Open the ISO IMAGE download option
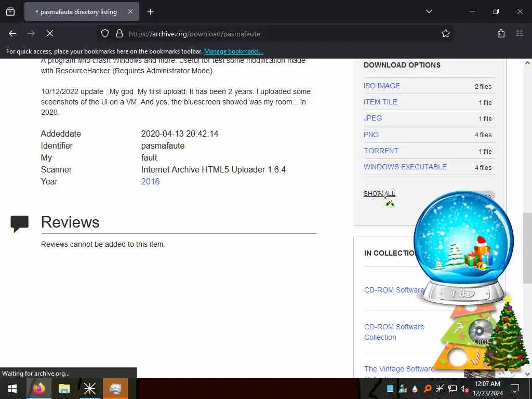This screenshot has width=532, height=399. click(x=381, y=86)
